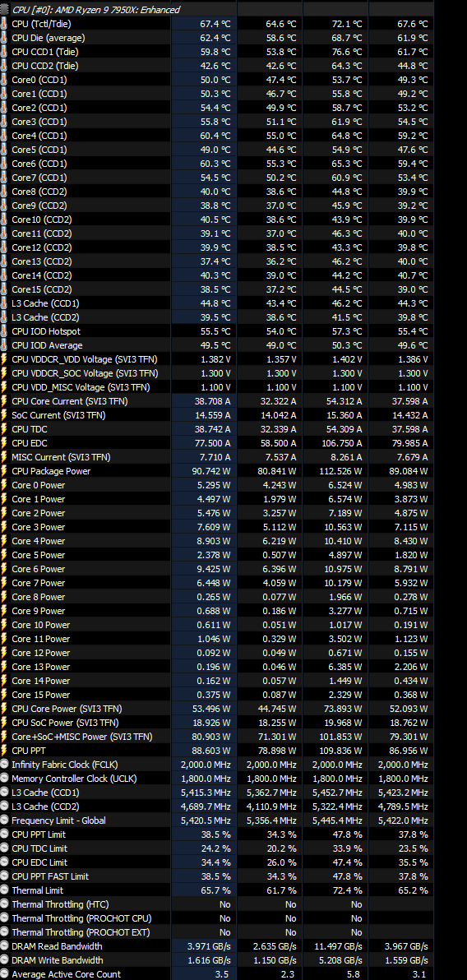Click the 112.526 W maximum package power value
This screenshot has width=467, height=980.
pyautogui.click(x=340, y=470)
